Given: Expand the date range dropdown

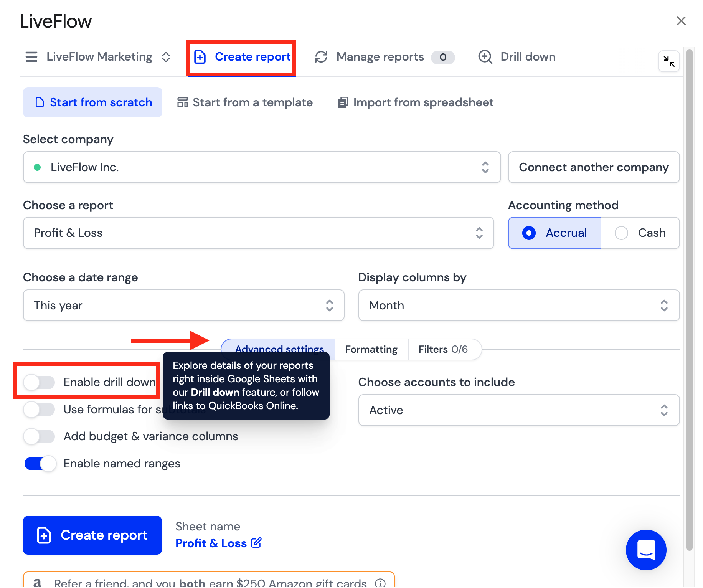Looking at the screenshot, I should coord(184,306).
